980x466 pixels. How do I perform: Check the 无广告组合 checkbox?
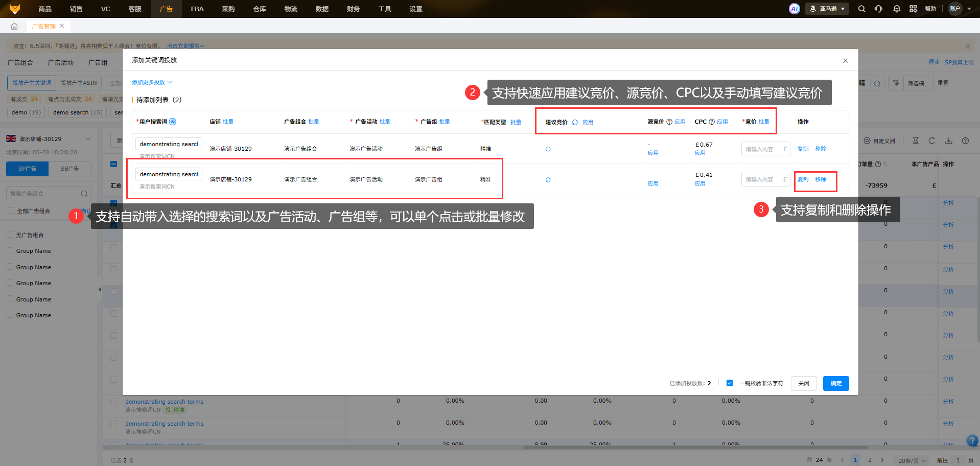(10, 235)
